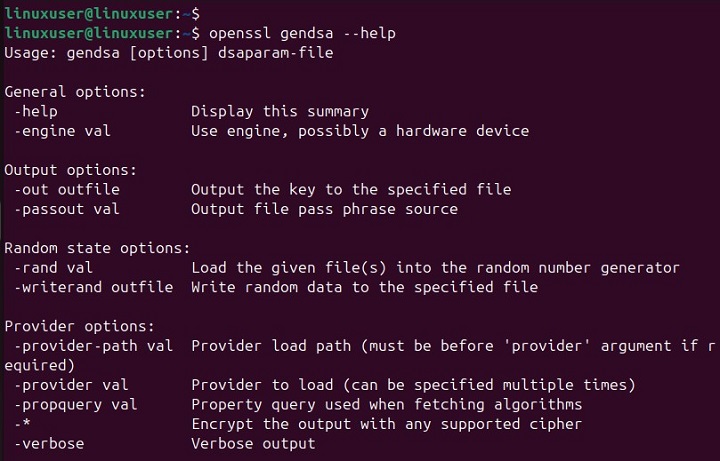Click the 'Usage: gendsa [options] dsaparam-file' line
Image resolution: width=720 pixels, height=461 pixels.
[x=168, y=52]
